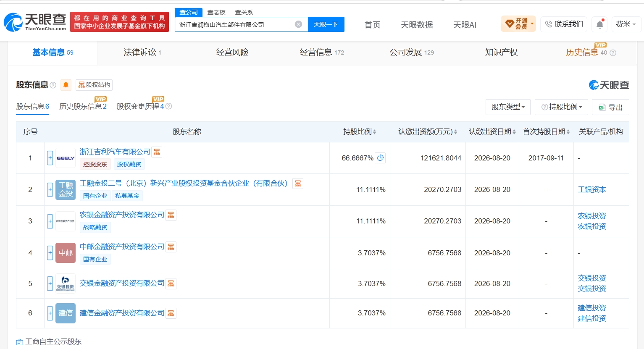
Task: Click the 农银金融资产投资 logo thumbnail
Action: pyautogui.click(x=66, y=221)
